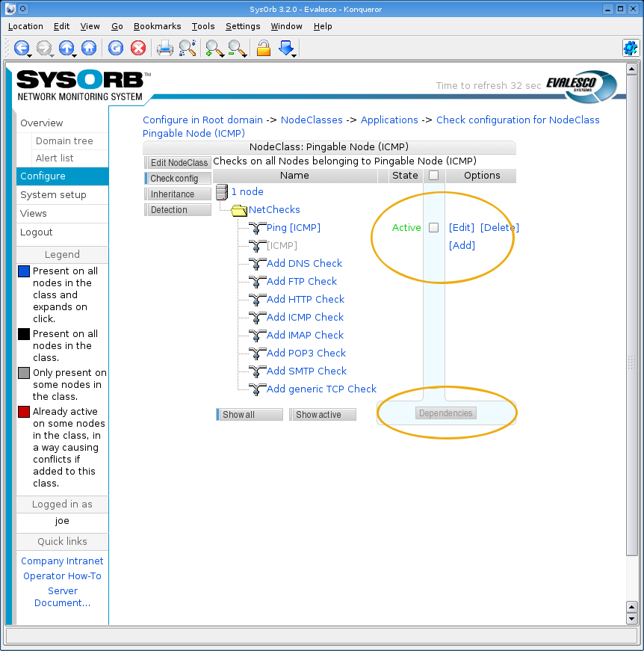
Task: Go back with the Back arrow icon
Action: tap(21, 48)
